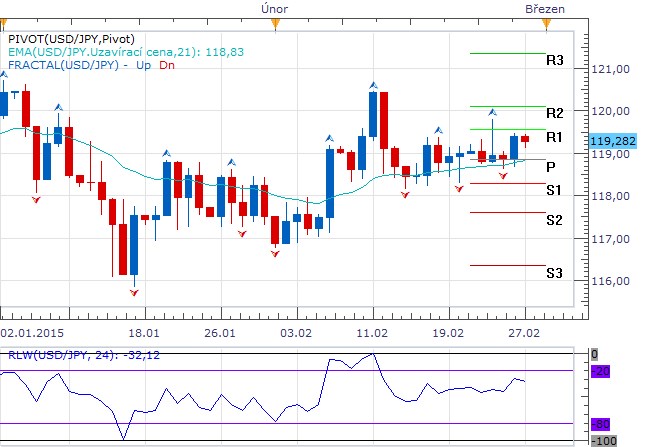646x447 pixels.
Task: Click the 11.02 date on the time axis
Action: coord(372,331)
